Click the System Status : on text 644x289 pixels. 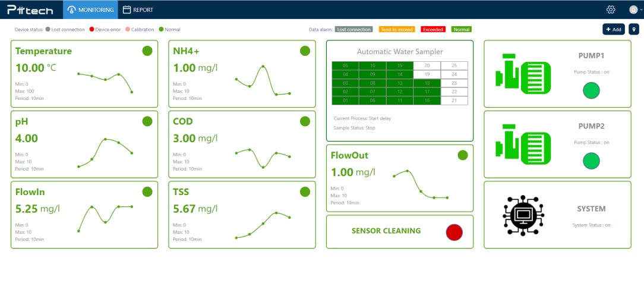pos(592,225)
